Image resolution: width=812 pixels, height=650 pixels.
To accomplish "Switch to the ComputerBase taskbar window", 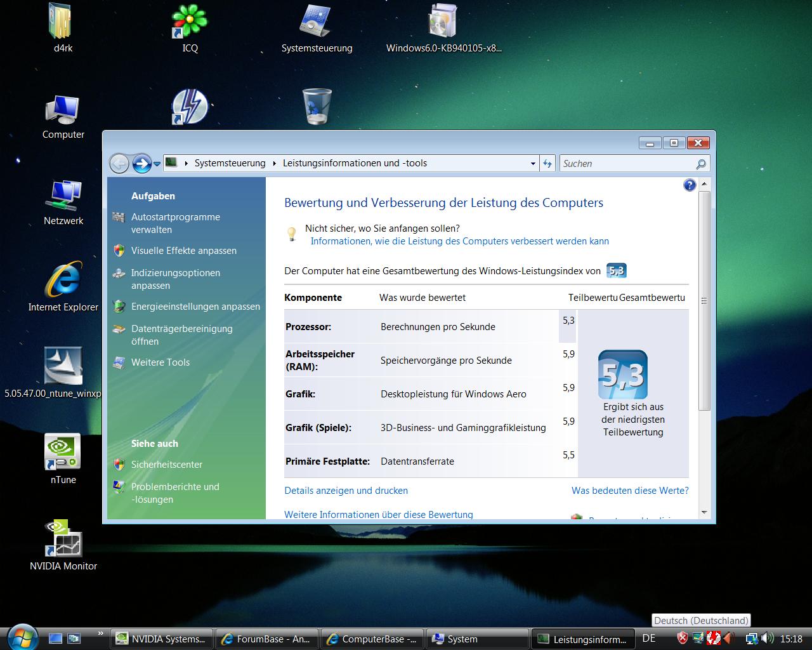I will click(372, 639).
